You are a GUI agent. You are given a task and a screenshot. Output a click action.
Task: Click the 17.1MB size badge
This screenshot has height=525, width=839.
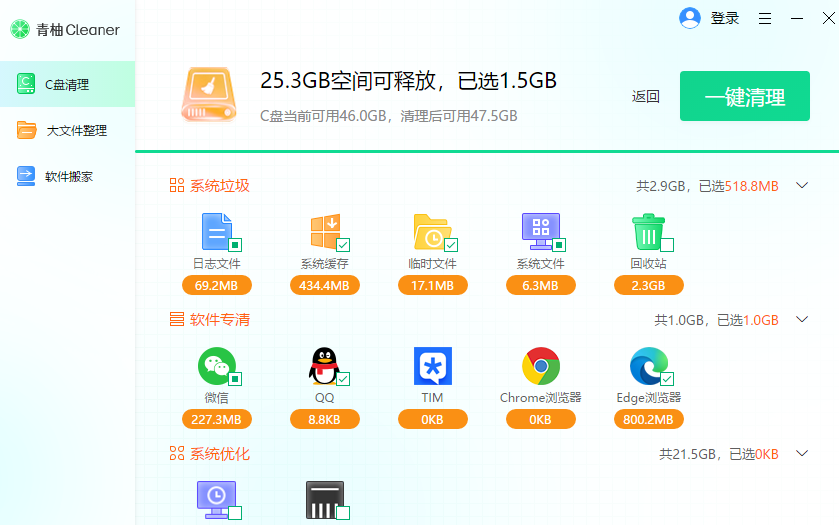(x=433, y=285)
